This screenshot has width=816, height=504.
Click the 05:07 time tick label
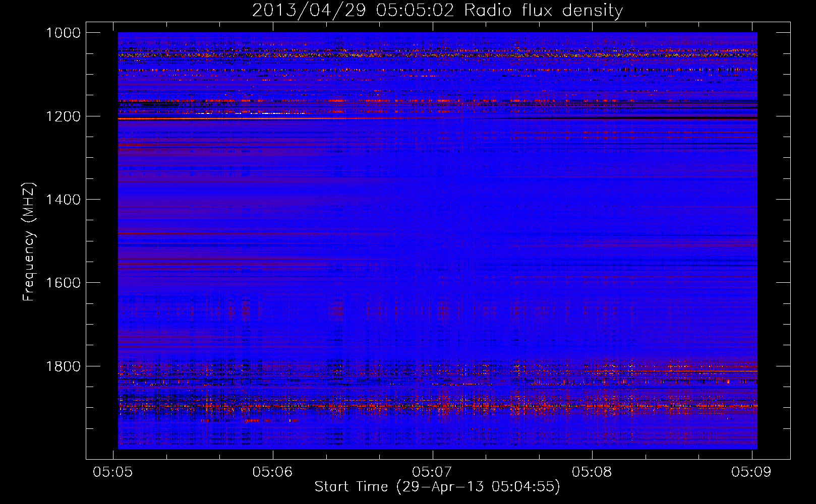click(x=432, y=472)
